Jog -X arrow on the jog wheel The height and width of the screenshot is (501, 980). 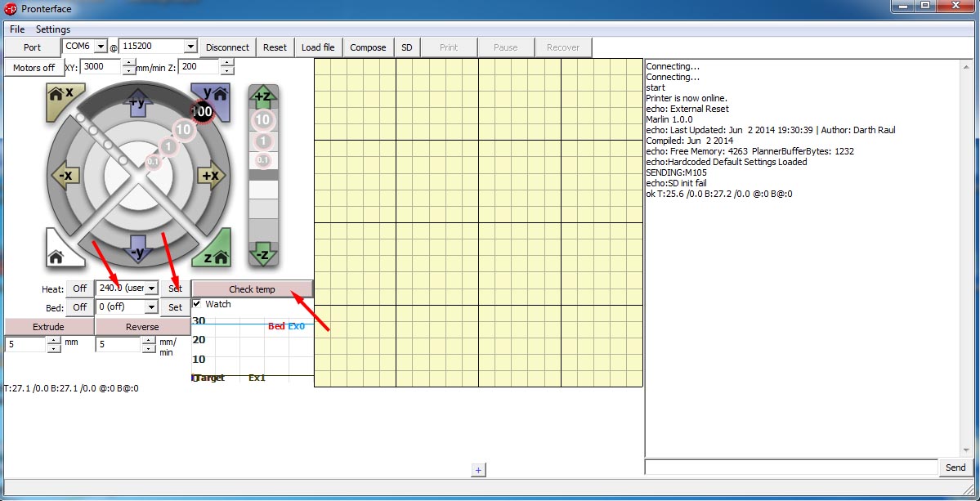[65, 177]
